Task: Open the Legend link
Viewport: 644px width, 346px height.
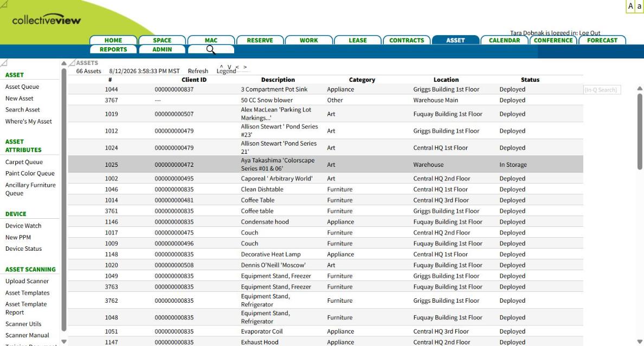Action: pyautogui.click(x=226, y=71)
